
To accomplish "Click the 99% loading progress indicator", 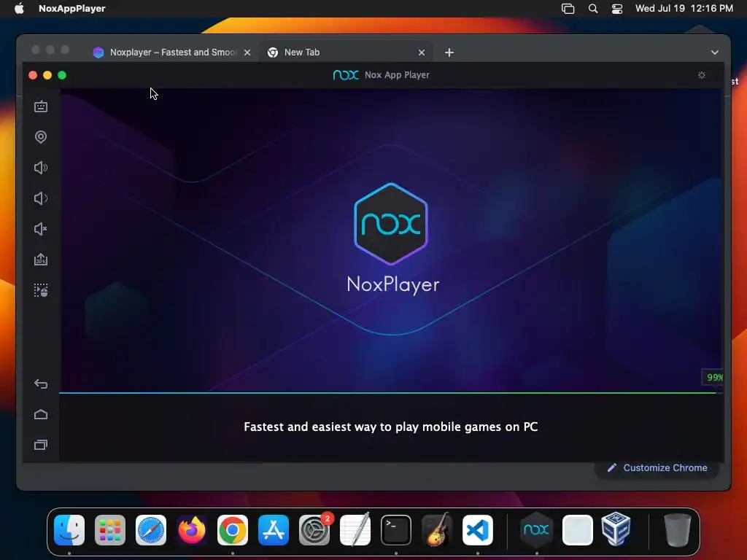I will click(x=714, y=377).
